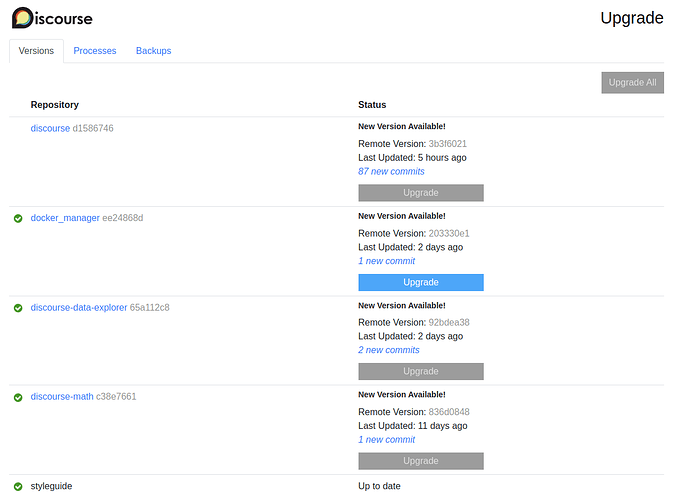Click Upgrade button for discourse-math
The width and height of the screenshot is (690, 499).
point(421,461)
